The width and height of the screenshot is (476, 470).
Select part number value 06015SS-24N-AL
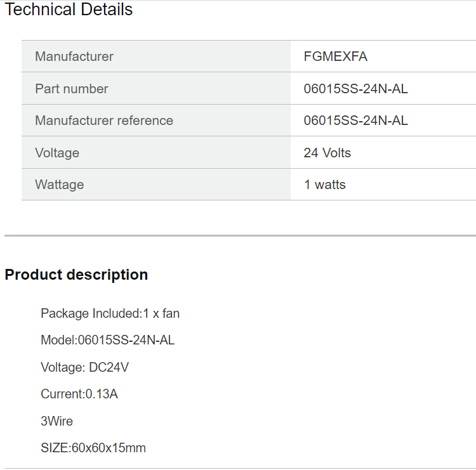click(356, 89)
